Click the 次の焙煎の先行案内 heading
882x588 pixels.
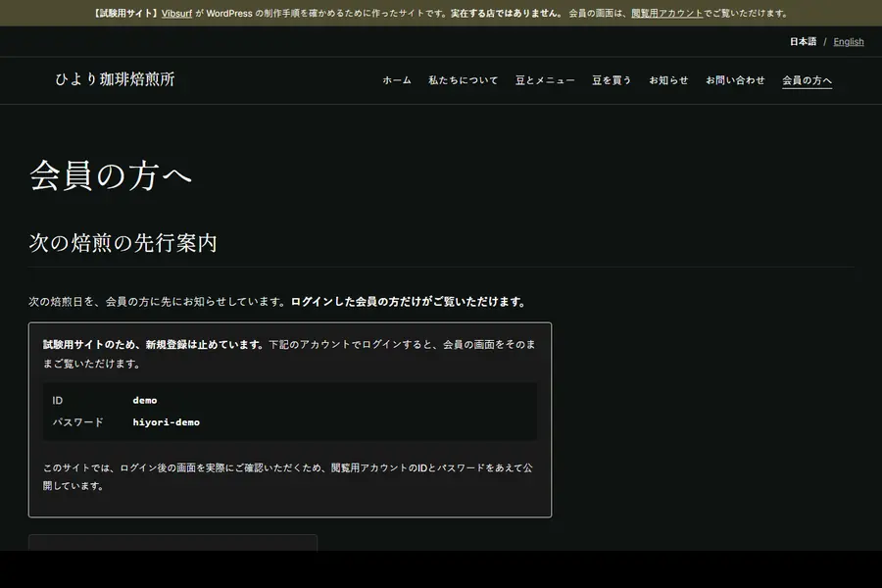tap(123, 242)
